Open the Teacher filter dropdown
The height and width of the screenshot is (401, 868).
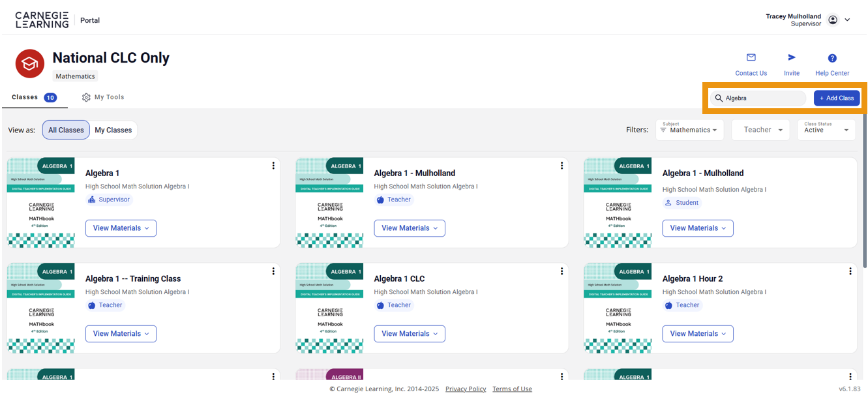tap(760, 130)
